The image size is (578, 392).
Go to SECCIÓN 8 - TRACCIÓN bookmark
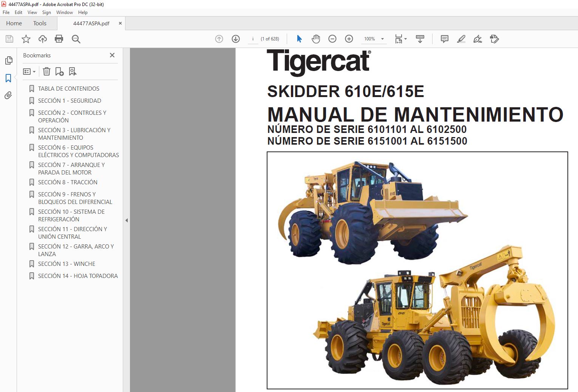(68, 182)
